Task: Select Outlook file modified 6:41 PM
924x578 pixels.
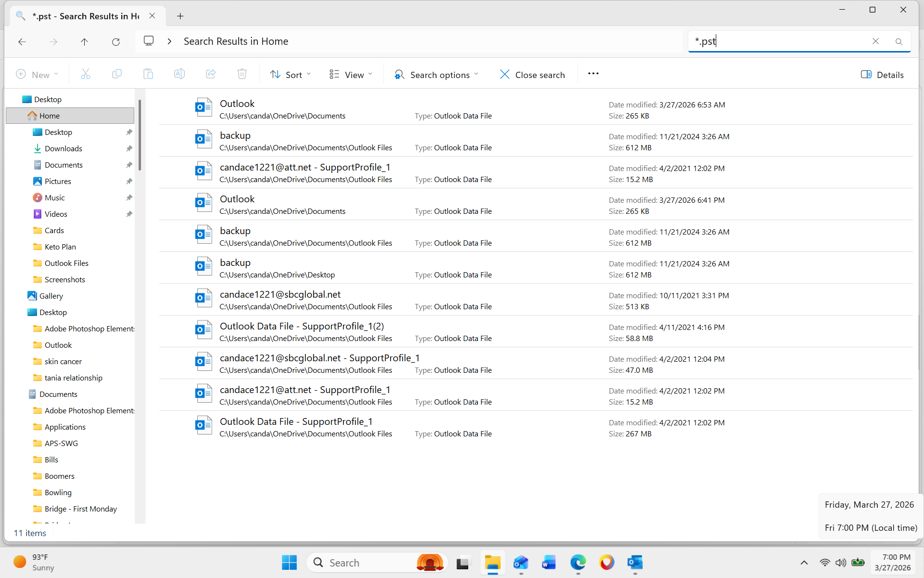Action: 536,204
